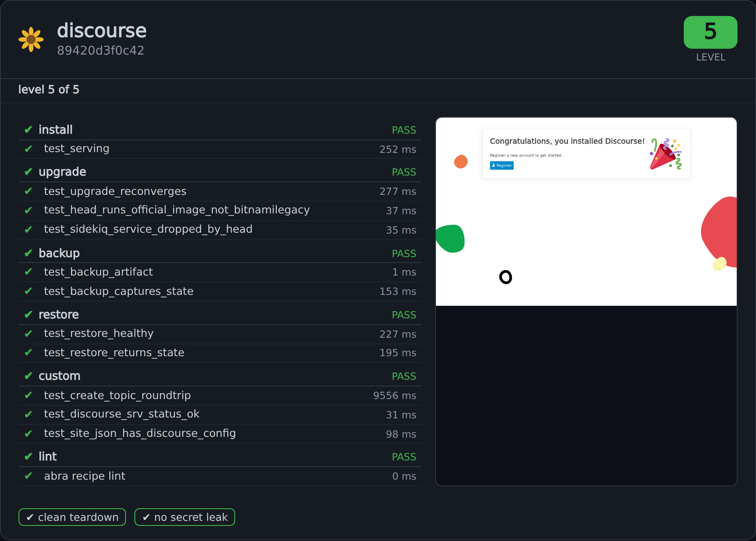Click the checkmark beside test_discourse_srv_status_ok
This screenshot has width=756, height=541.
pyautogui.click(x=29, y=415)
